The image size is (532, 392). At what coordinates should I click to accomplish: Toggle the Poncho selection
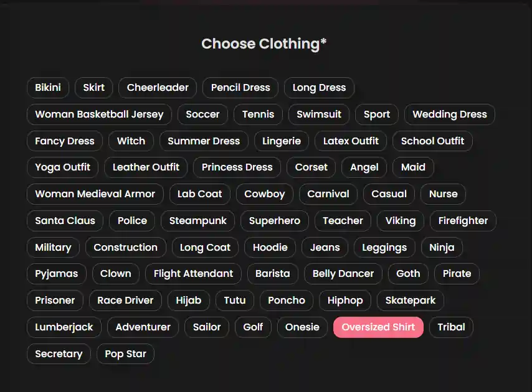[287, 301]
